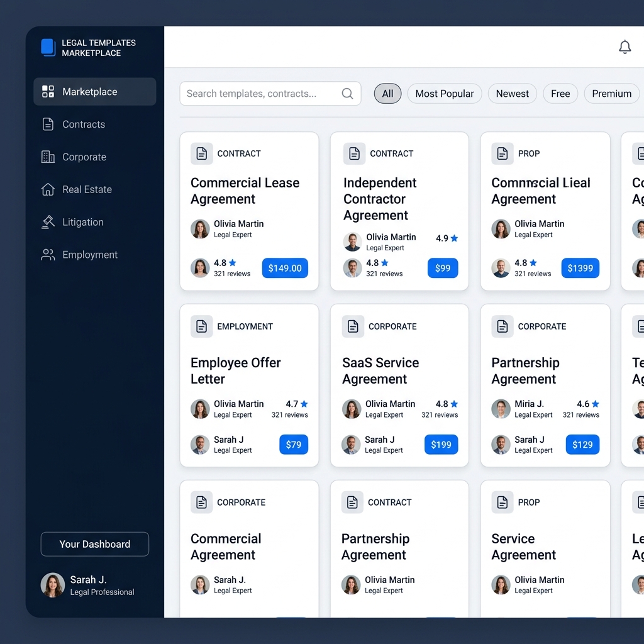Open the Commercial Agreement title by Sarah J.

[x=226, y=547]
